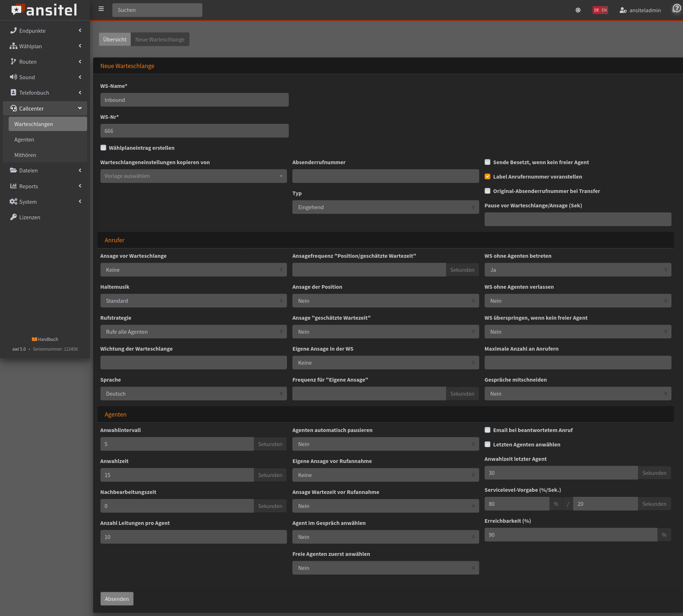
Task: Click the WS-Name input field
Action: (194, 100)
